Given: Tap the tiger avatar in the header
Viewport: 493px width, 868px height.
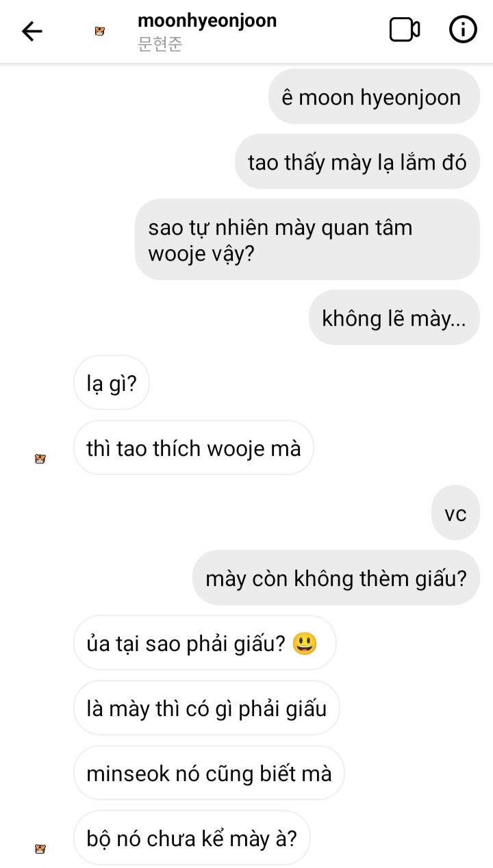Looking at the screenshot, I should tap(100, 31).
